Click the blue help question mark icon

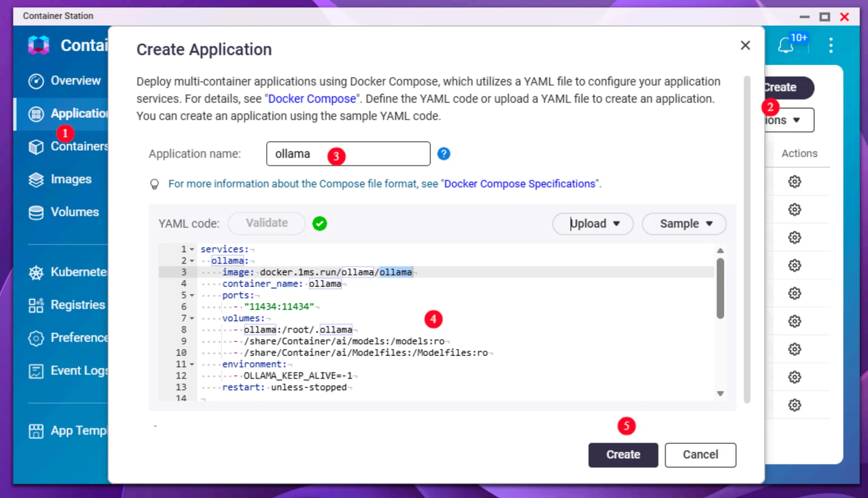point(443,154)
